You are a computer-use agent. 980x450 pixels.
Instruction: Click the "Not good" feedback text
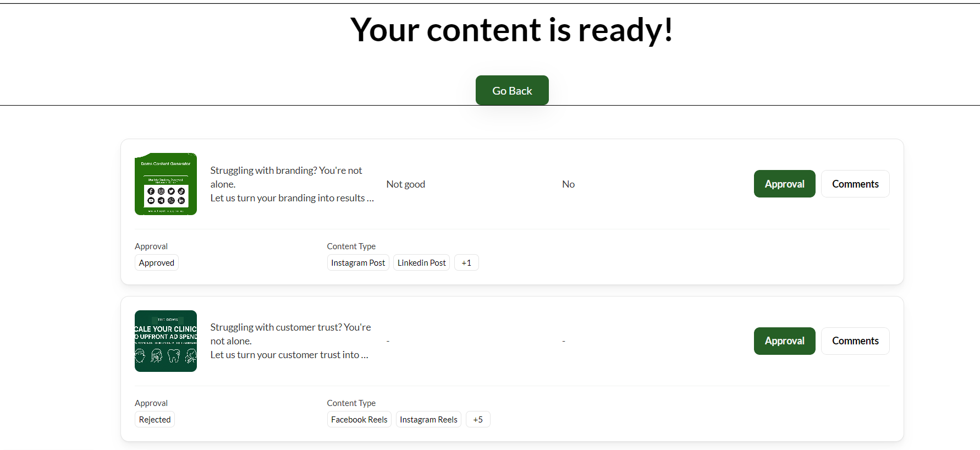point(406,184)
